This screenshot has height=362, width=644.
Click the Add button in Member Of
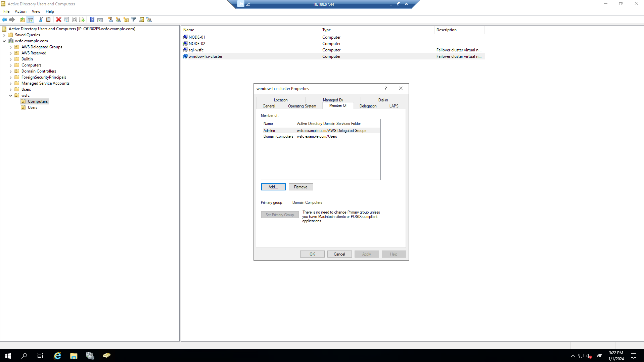tap(273, 187)
